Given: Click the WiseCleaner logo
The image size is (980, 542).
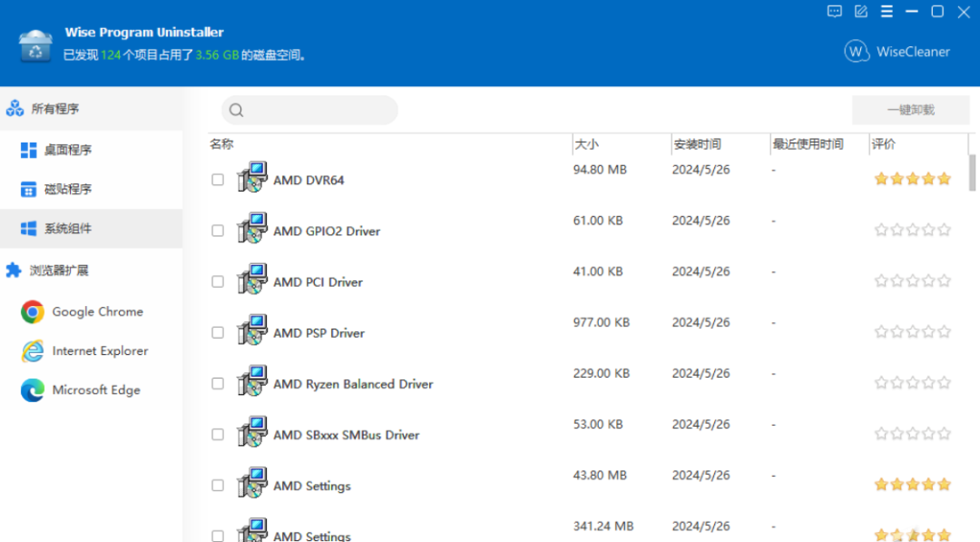Looking at the screenshot, I should click(897, 51).
